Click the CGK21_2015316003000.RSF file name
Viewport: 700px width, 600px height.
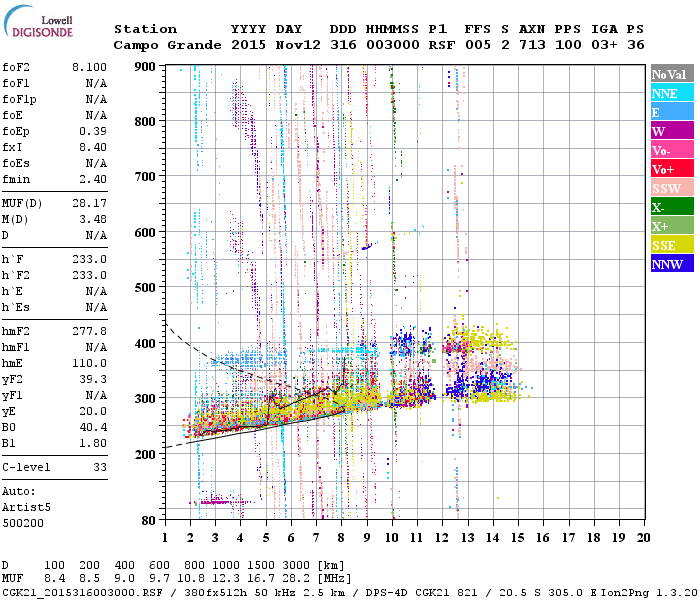tap(82, 592)
